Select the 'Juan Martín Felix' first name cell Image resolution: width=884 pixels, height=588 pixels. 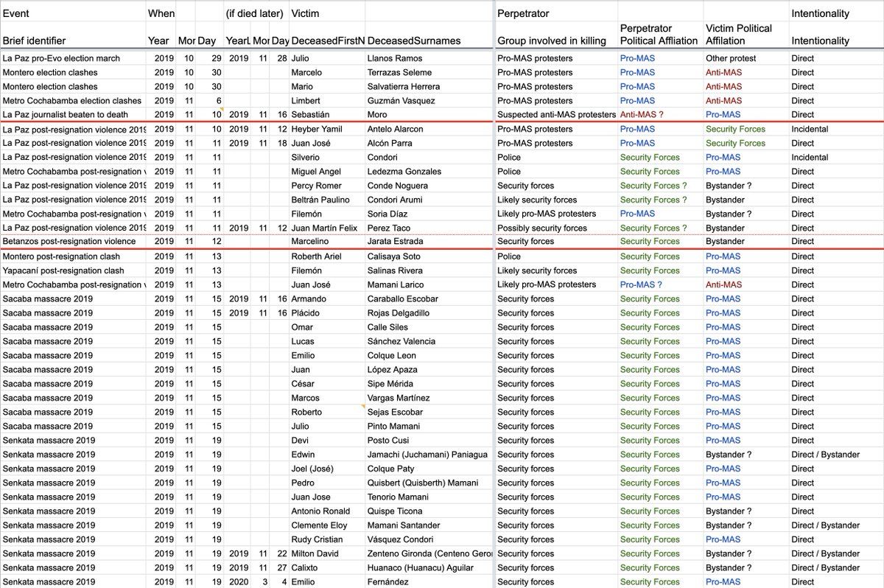click(x=324, y=228)
